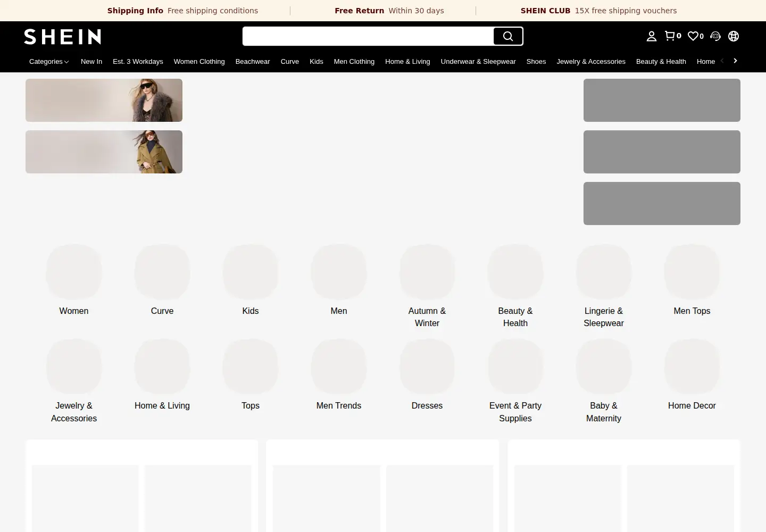The image size is (766, 532).
Task: Open Women Clothing in navigation bar
Action: click(x=199, y=61)
